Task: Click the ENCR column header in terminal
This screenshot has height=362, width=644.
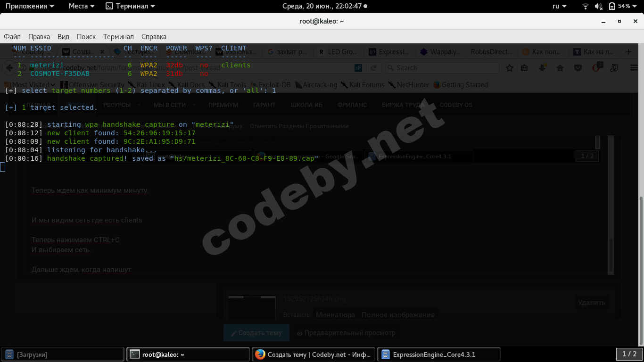Action: (x=149, y=48)
